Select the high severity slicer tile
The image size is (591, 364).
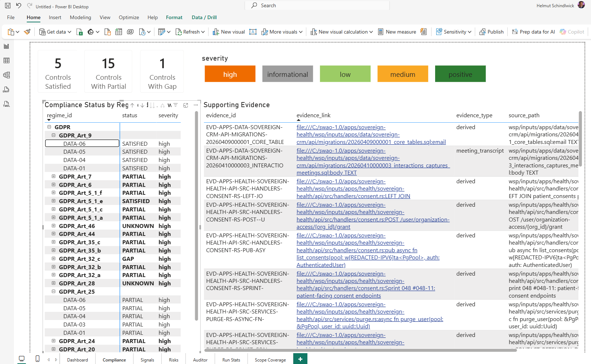(x=230, y=74)
